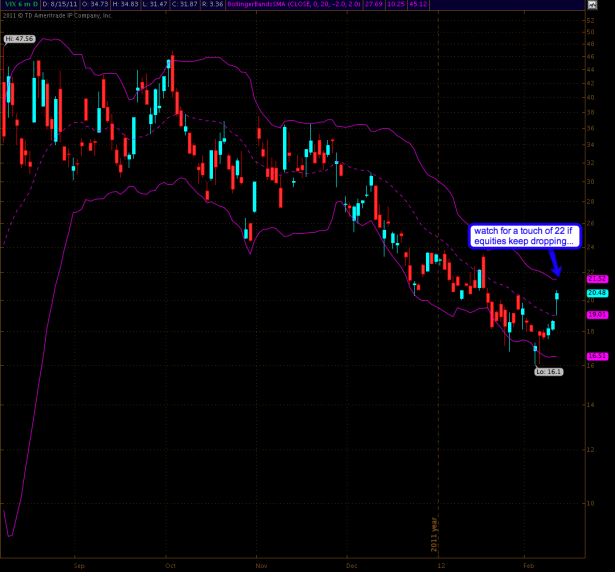This screenshot has height=572, width=615.
Task: Click the Dec label on time axis
Action: pyautogui.click(x=351, y=565)
